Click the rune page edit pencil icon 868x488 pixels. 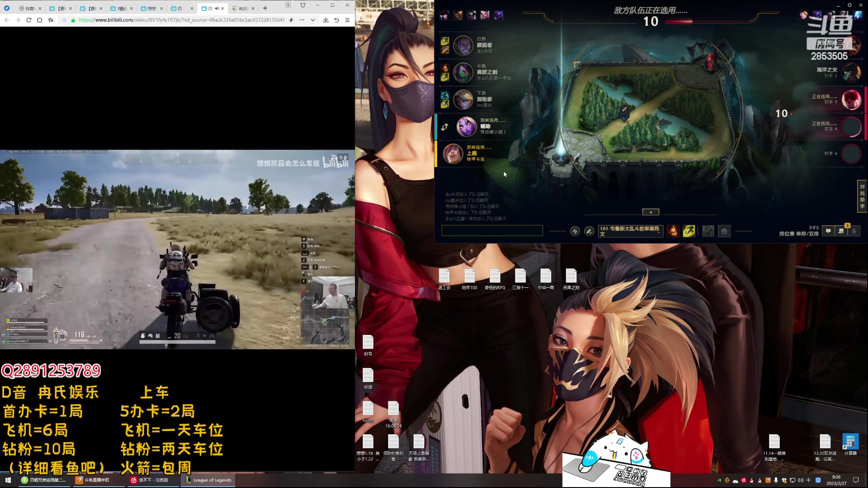coord(589,231)
